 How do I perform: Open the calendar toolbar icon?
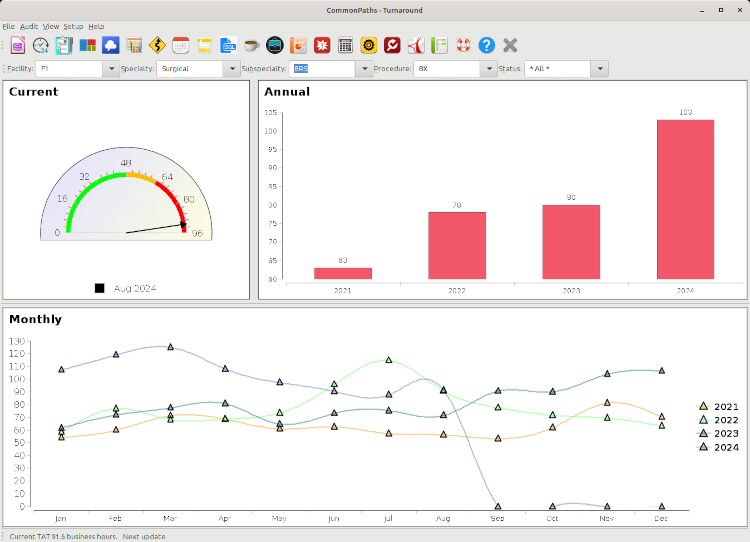click(x=181, y=45)
